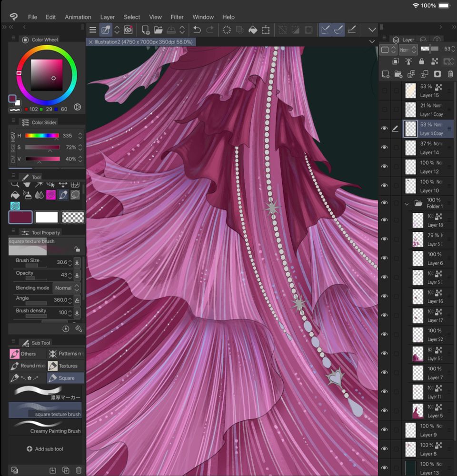Click the wrench icon in Tool Property

[79, 329]
